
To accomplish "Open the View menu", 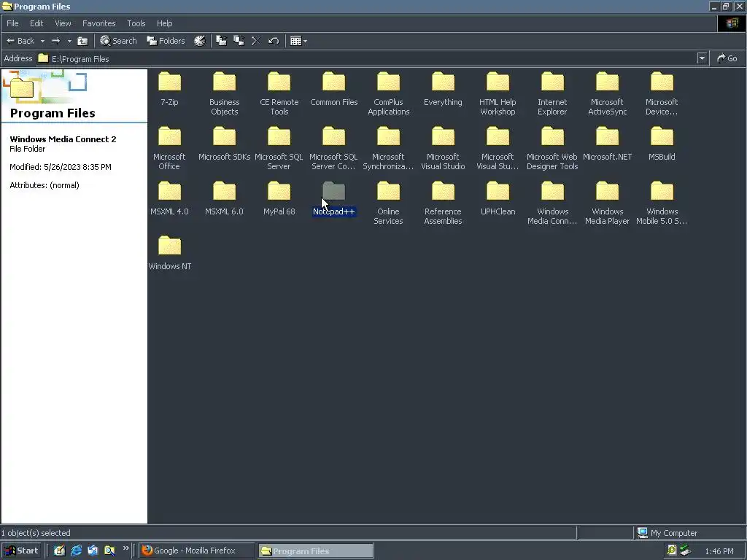I will point(63,23).
